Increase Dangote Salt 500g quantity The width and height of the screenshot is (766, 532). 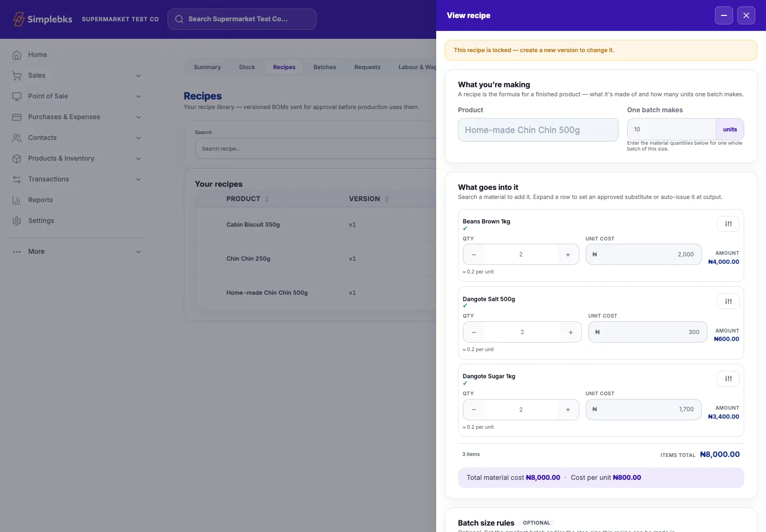571,332
